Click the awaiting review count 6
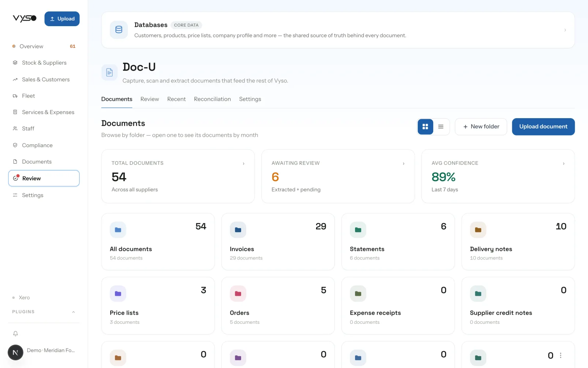Screen dimensions: 588x368 tap(275, 177)
